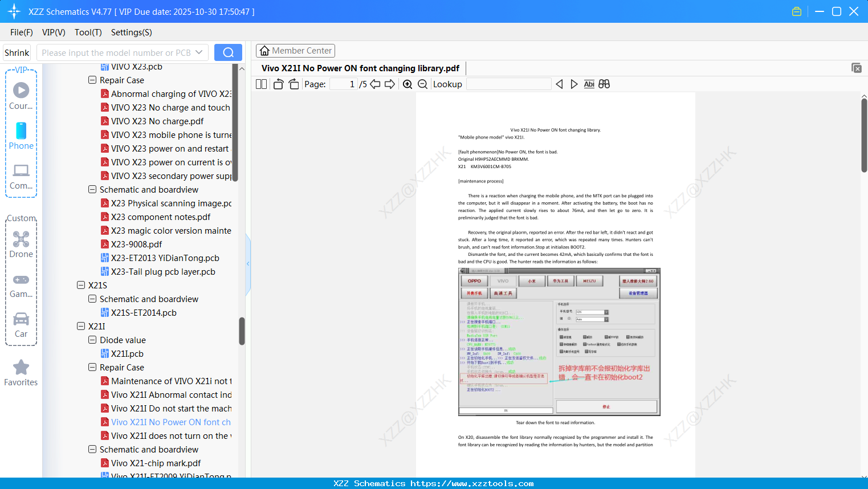Open Favorites star in sidebar
The width and height of the screenshot is (868, 489).
[21, 373]
